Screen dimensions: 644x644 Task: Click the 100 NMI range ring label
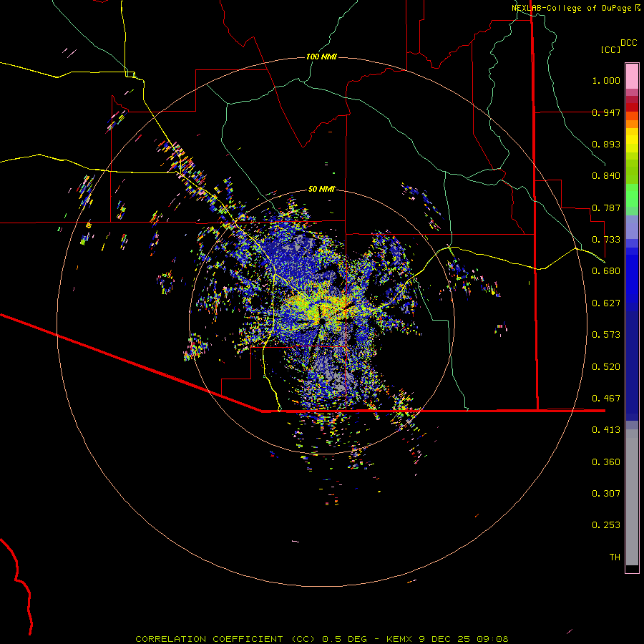click(x=321, y=57)
